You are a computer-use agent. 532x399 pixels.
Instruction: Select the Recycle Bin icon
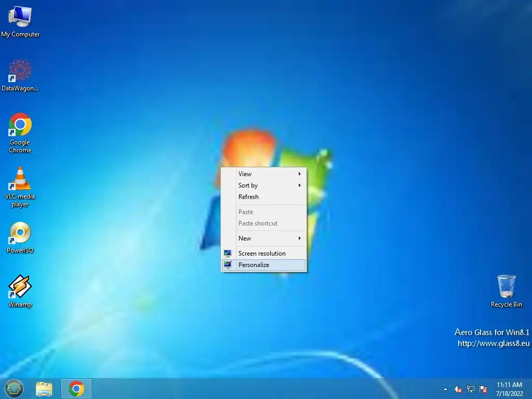506,291
